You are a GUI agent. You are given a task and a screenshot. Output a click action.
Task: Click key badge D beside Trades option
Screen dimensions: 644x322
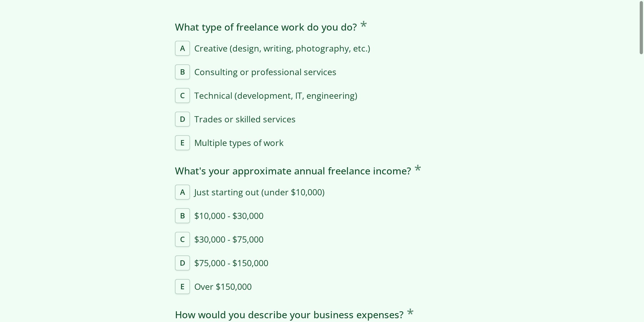pos(182,119)
